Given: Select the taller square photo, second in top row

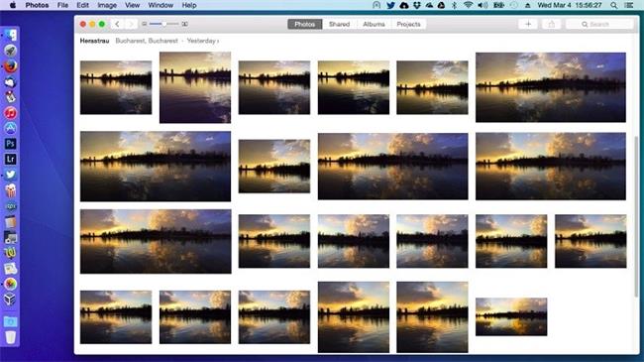Looking at the screenshot, I should tap(195, 87).
